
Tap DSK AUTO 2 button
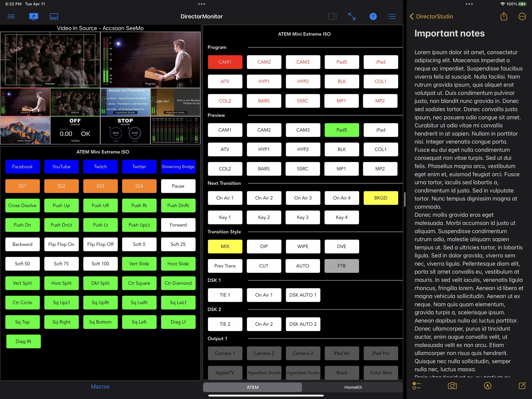[x=303, y=324]
